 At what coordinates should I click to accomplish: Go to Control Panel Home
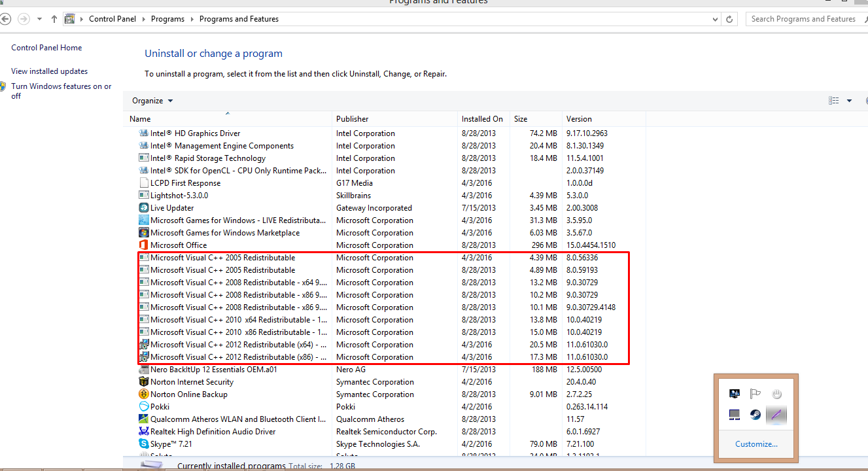coord(46,48)
